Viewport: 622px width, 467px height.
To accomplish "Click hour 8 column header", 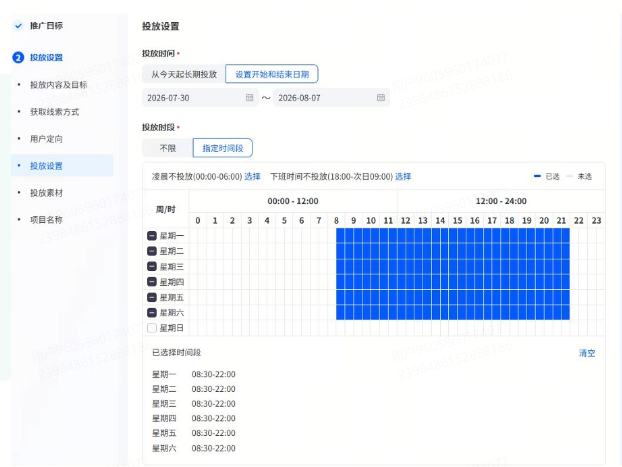I will point(336,221).
